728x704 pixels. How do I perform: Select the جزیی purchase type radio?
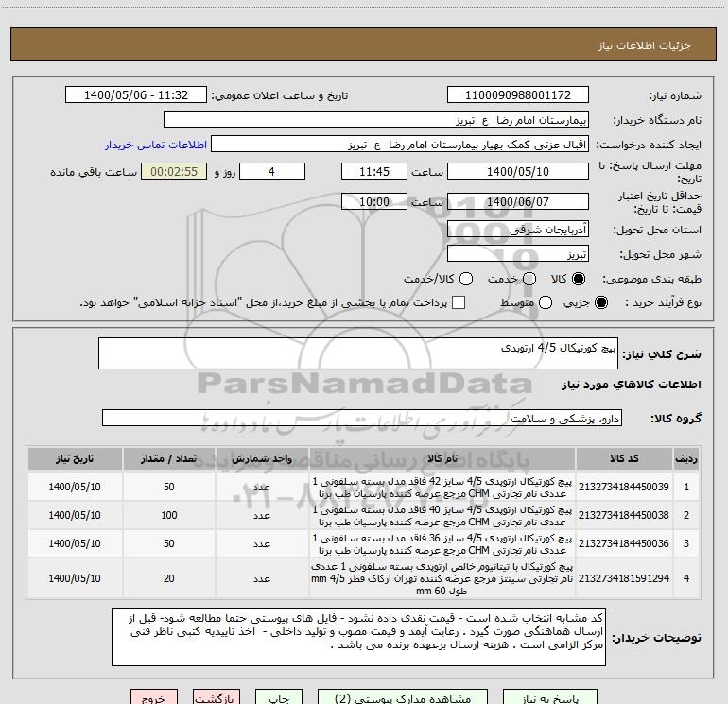pyautogui.click(x=600, y=302)
